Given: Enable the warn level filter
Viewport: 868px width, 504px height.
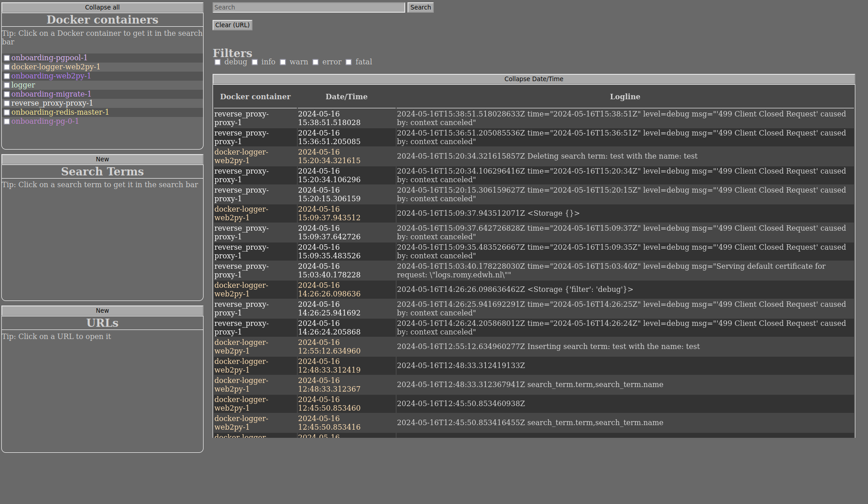Looking at the screenshot, I should [x=283, y=62].
